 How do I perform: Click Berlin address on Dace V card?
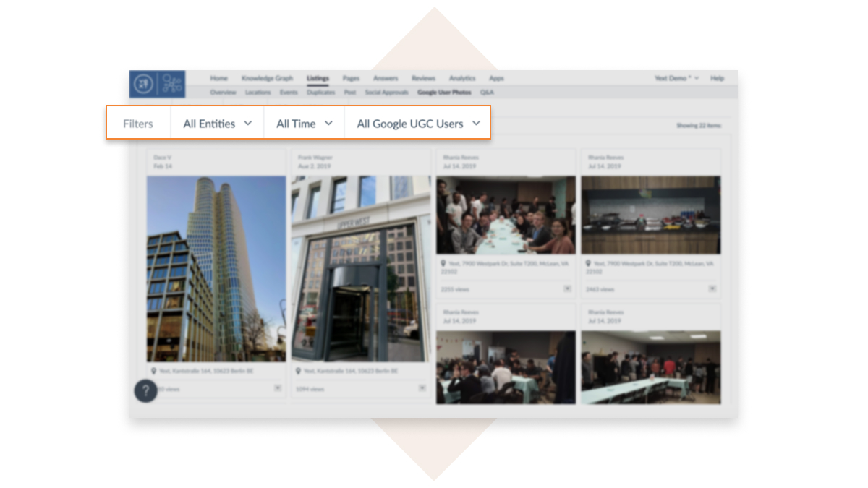(x=206, y=371)
